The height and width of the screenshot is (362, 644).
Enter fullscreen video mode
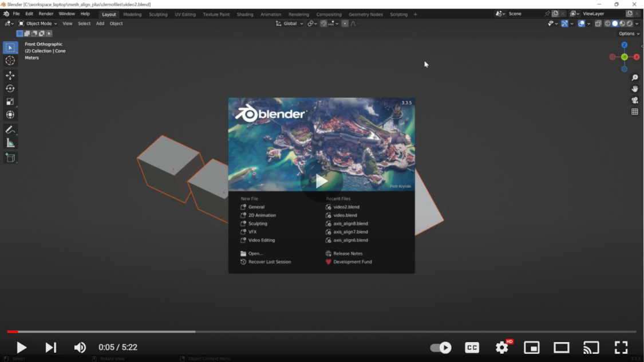point(621,348)
